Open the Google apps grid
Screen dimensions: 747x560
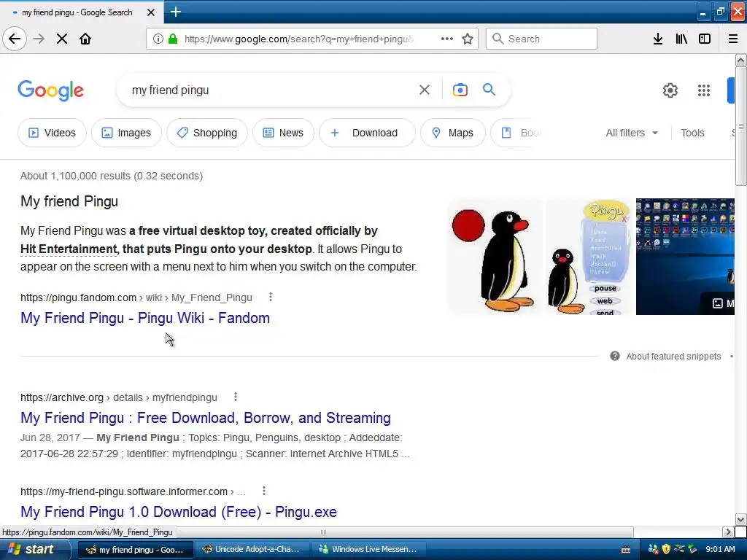[704, 90]
